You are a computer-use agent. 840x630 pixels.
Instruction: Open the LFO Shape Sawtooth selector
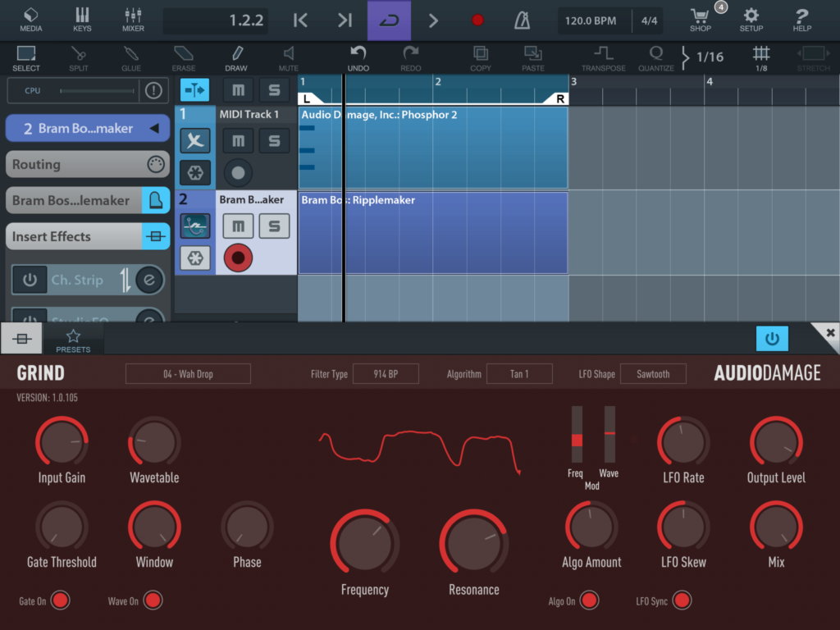click(653, 374)
